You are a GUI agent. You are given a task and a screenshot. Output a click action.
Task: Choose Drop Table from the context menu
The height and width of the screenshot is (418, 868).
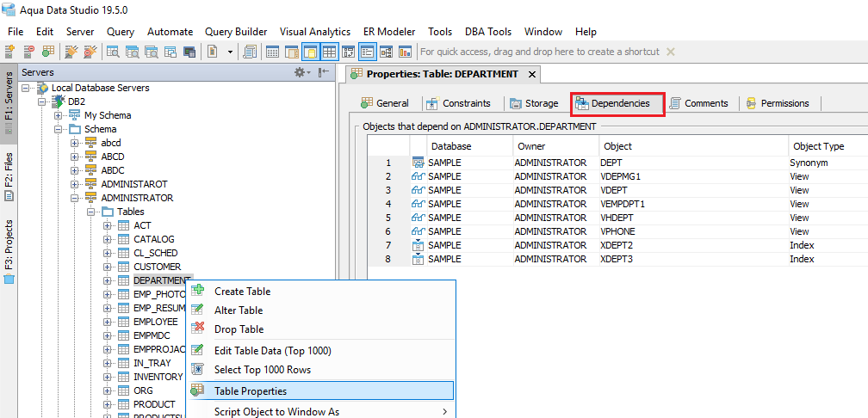pyautogui.click(x=239, y=329)
